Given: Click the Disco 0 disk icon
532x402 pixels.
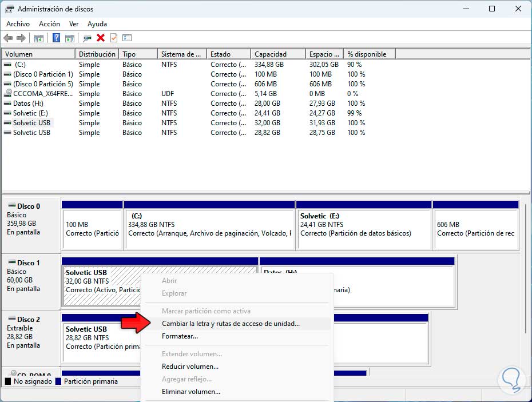Looking at the screenshot, I should pyautogui.click(x=12, y=206).
